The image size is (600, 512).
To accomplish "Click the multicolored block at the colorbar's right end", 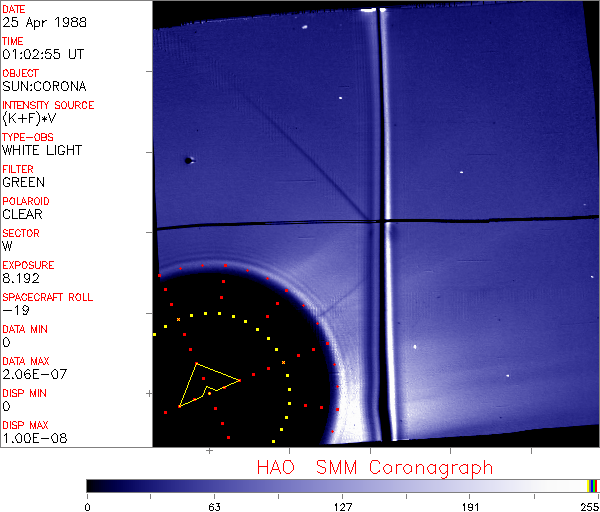I will click(x=592, y=485).
